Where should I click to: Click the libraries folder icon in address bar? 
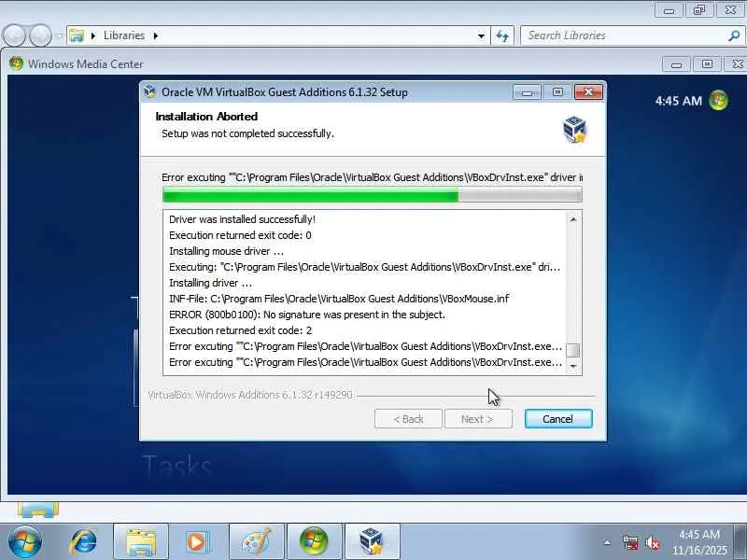(77, 35)
